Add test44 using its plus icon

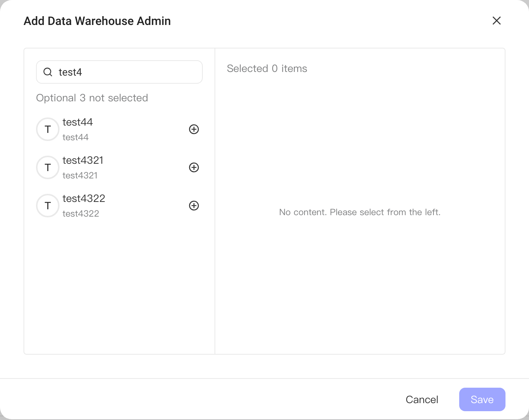tap(194, 129)
